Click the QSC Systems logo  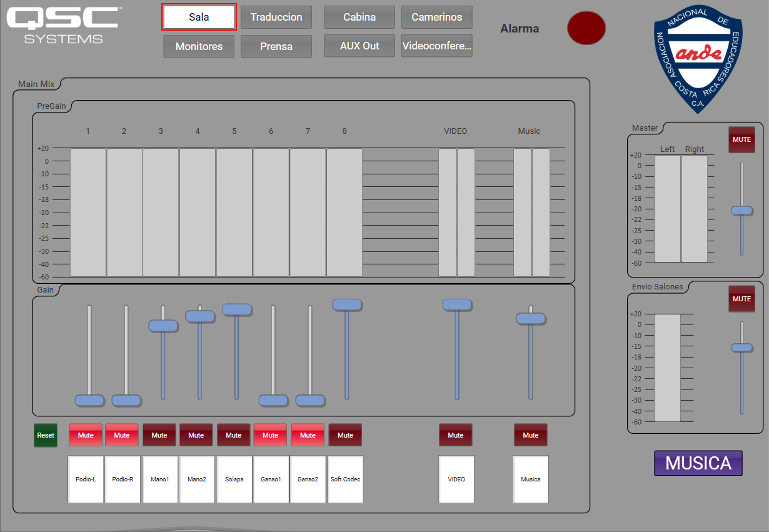63,25
